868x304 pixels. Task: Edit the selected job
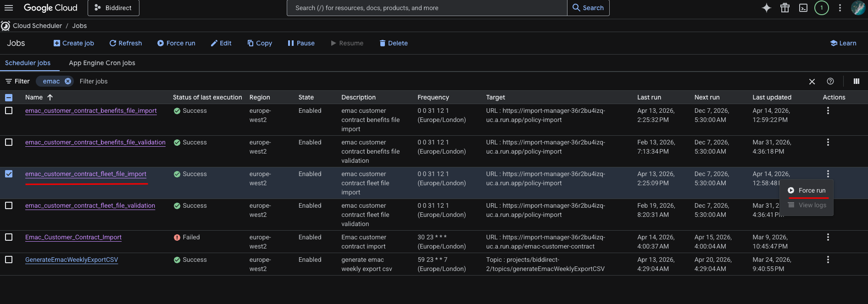tap(221, 43)
